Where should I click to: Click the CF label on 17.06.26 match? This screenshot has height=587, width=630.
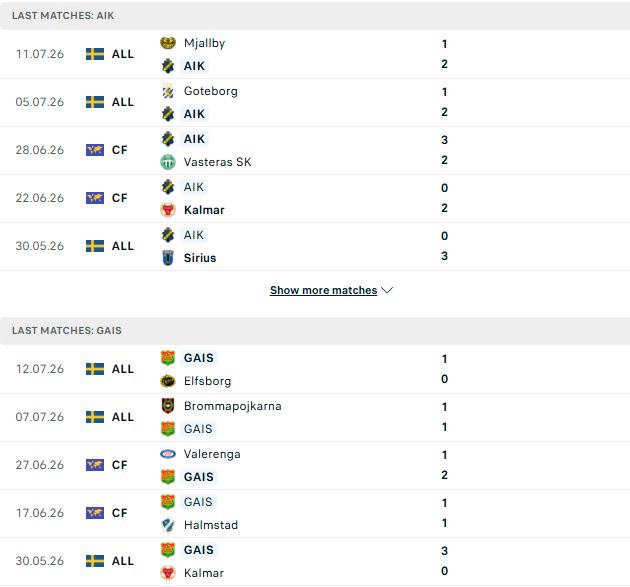[119, 513]
